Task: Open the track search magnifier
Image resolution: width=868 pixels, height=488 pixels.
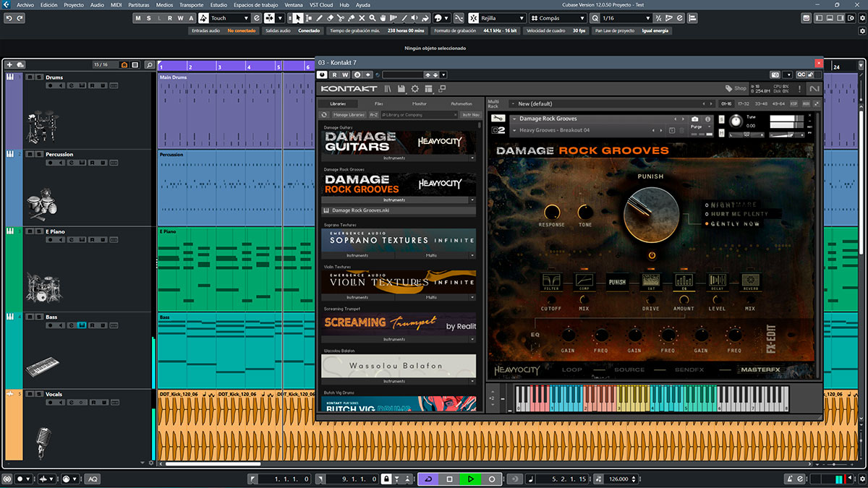Action: coord(149,65)
